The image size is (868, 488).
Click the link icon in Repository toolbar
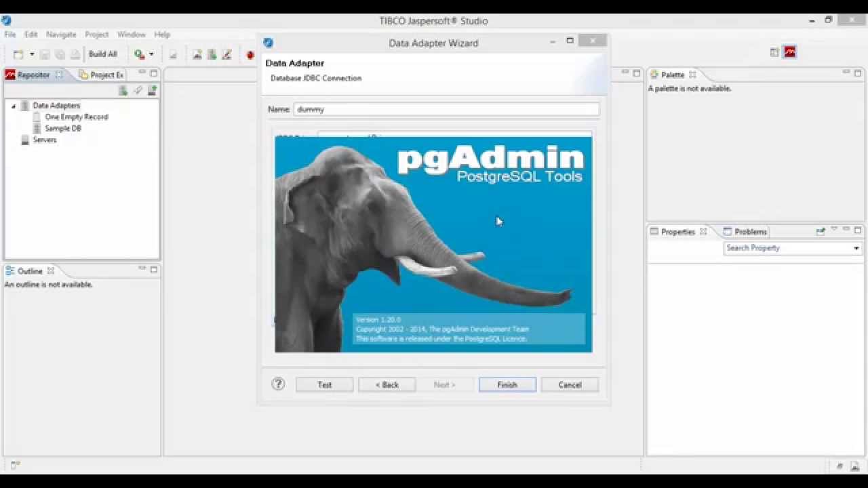138,90
